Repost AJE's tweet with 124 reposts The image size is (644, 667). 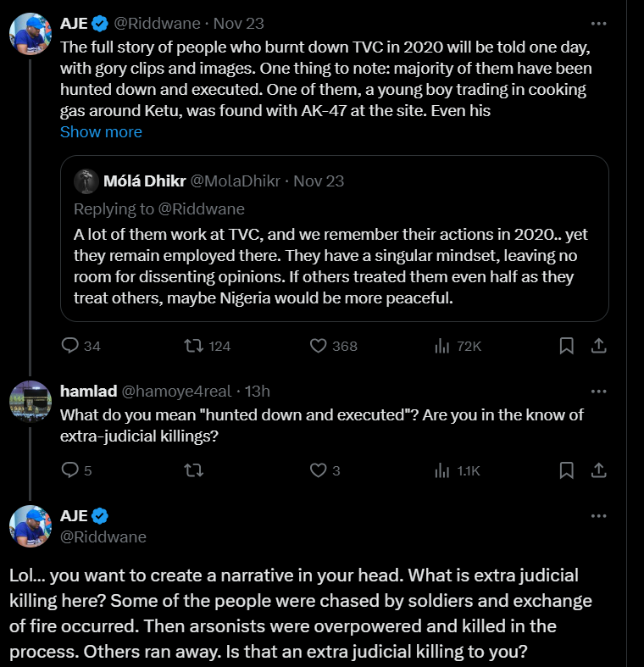[x=194, y=346]
